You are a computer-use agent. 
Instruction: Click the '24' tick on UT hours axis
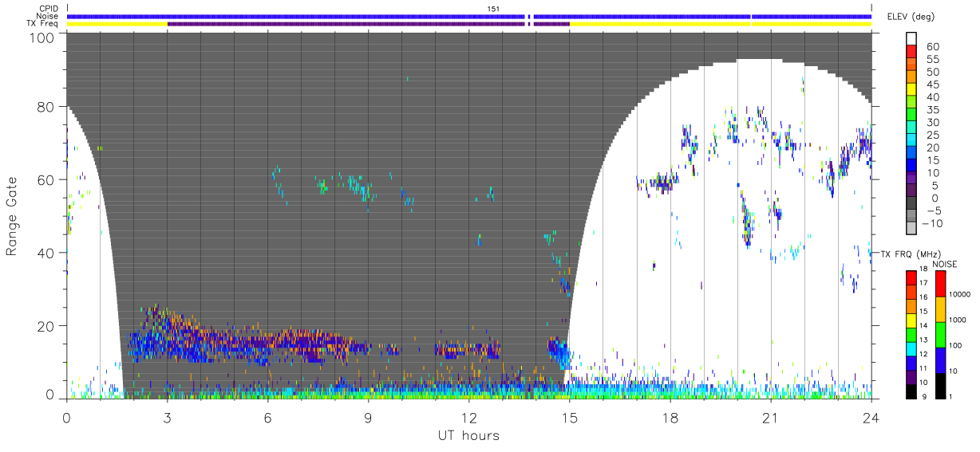pos(871,418)
